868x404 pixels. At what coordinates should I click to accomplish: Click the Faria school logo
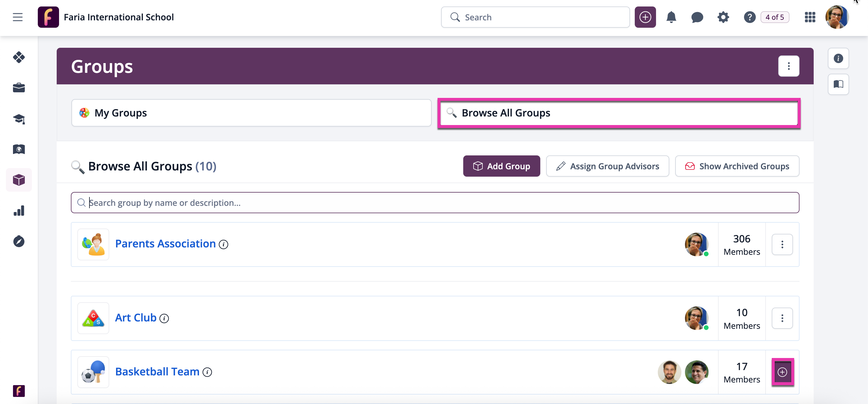(x=48, y=17)
